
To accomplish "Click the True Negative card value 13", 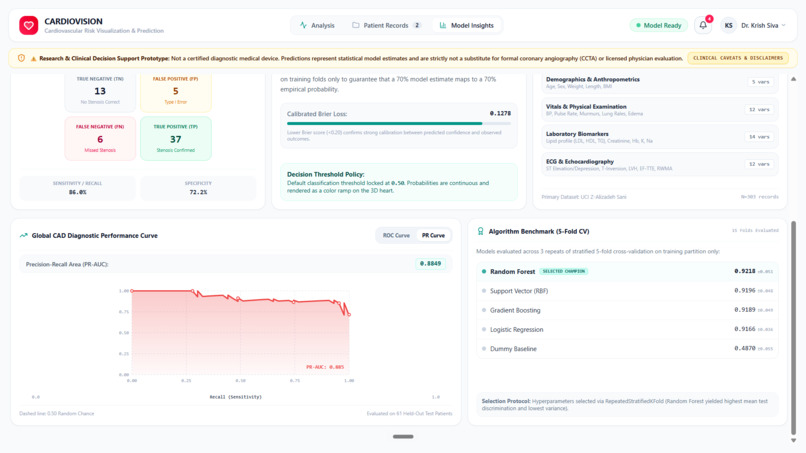I will (100, 91).
